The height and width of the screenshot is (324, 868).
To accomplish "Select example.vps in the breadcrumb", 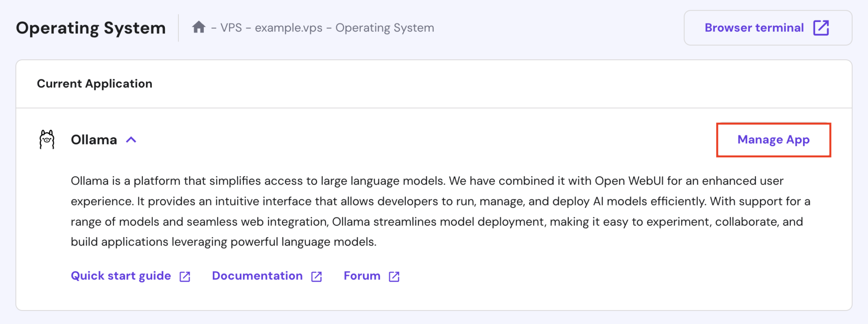I will (289, 28).
